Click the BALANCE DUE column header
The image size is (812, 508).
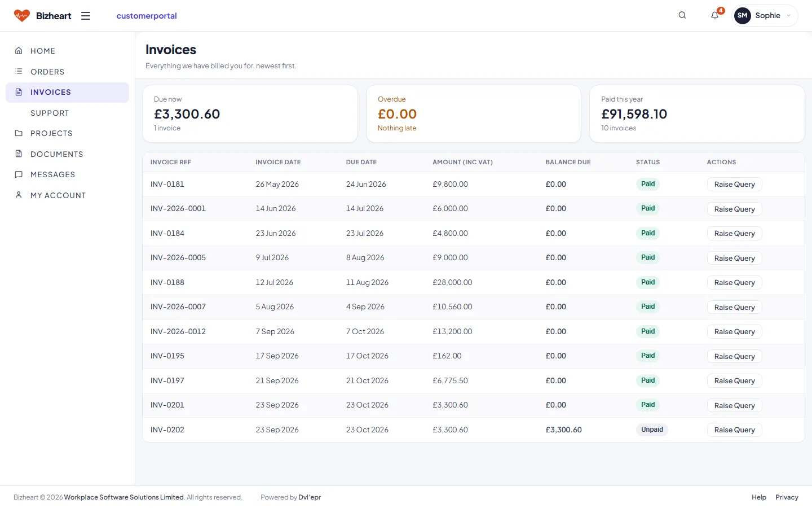coord(568,162)
